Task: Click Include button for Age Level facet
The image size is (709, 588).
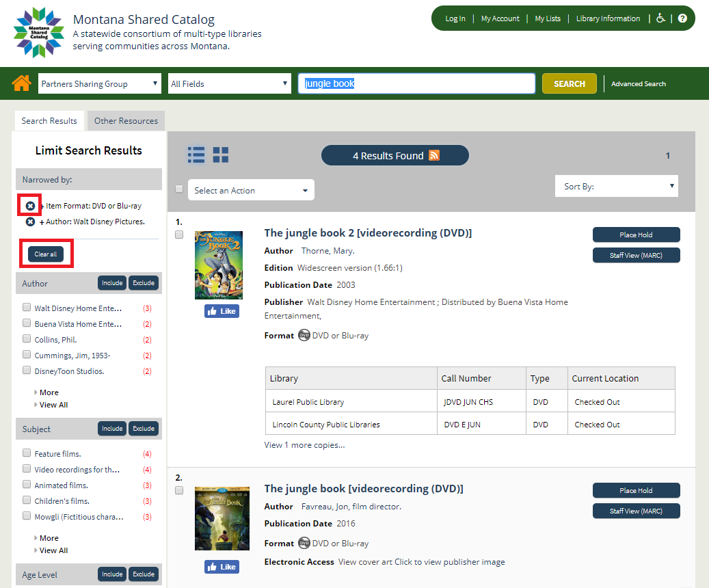Action: tap(112, 574)
